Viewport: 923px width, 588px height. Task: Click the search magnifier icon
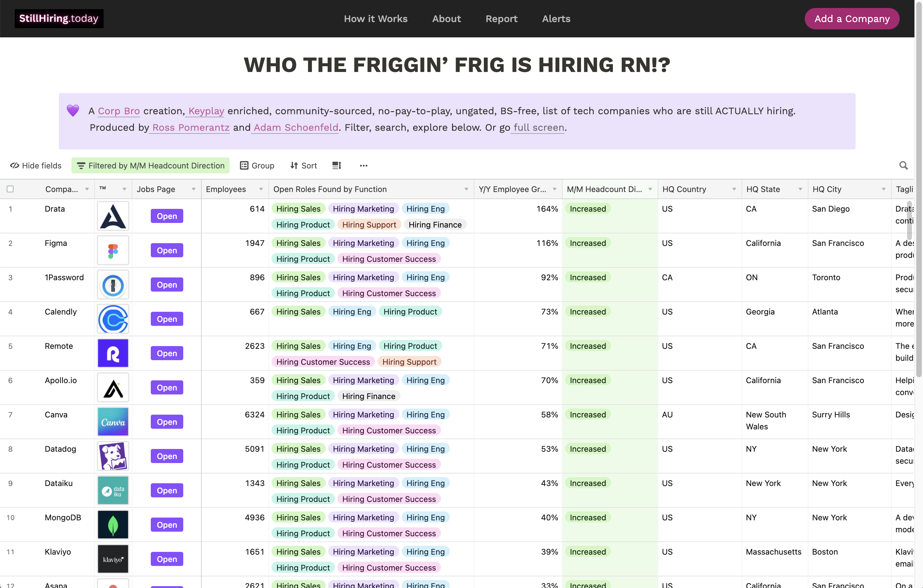pyautogui.click(x=903, y=165)
